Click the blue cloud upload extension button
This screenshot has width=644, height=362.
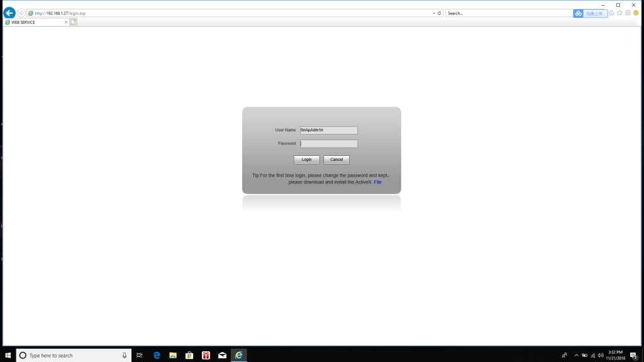click(x=590, y=14)
